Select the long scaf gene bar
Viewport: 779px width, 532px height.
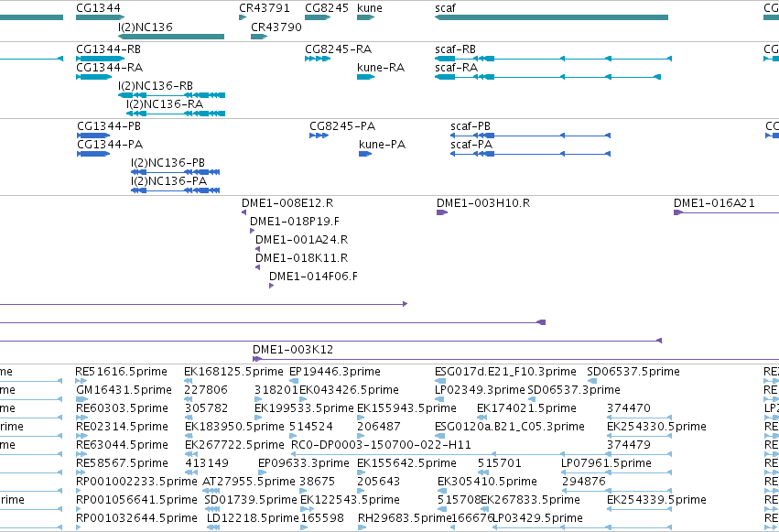pos(551,17)
